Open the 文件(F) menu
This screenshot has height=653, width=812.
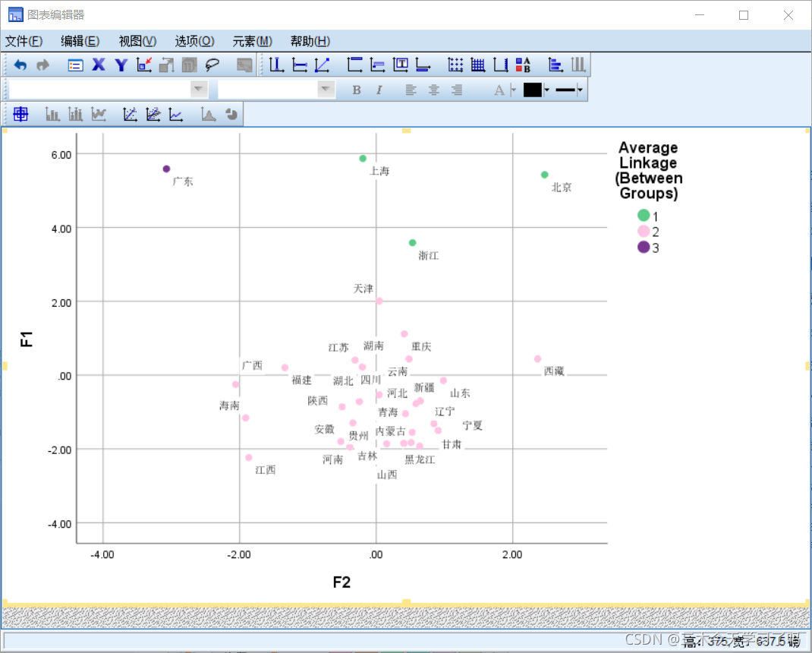24,41
